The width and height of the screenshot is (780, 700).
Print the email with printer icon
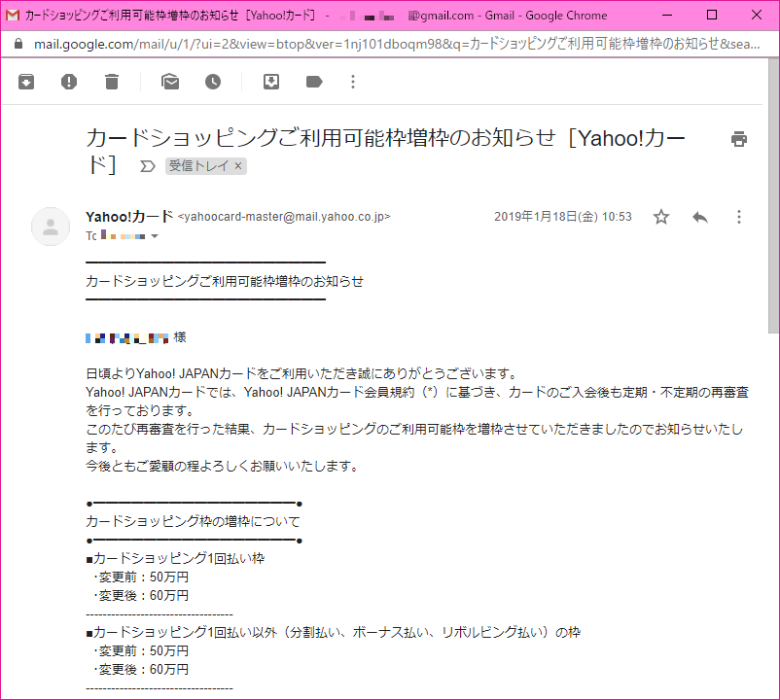(x=739, y=139)
